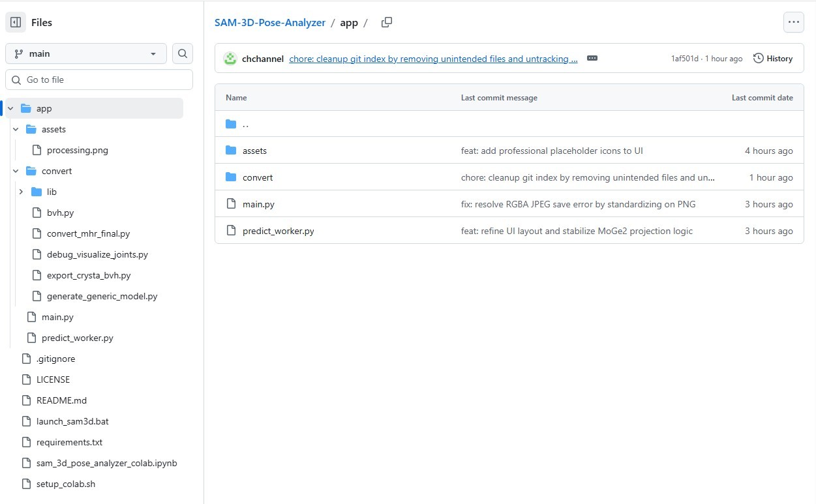Open 'feat: refine UI layout' commit message

tap(577, 231)
